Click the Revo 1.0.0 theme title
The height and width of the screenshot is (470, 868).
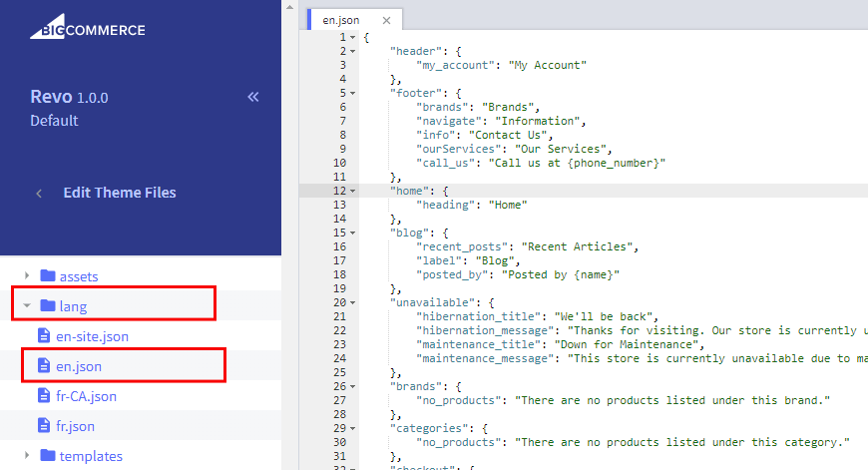pyautogui.click(x=69, y=98)
